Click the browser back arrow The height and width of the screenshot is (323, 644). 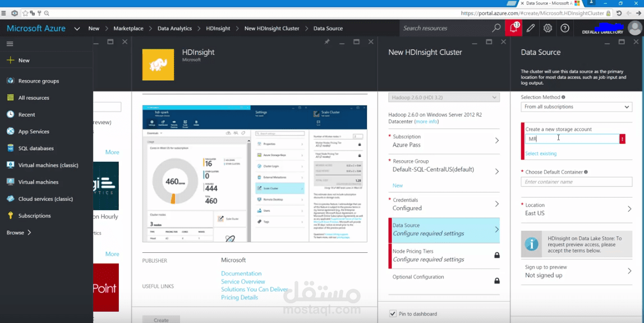[x=628, y=13]
